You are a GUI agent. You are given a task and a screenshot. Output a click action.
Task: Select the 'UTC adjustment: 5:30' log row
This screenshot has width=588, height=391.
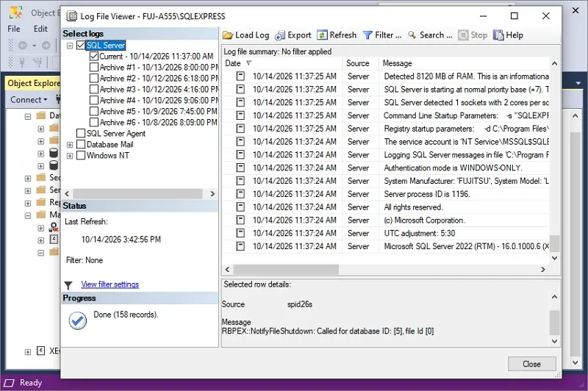[x=386, y=233]
